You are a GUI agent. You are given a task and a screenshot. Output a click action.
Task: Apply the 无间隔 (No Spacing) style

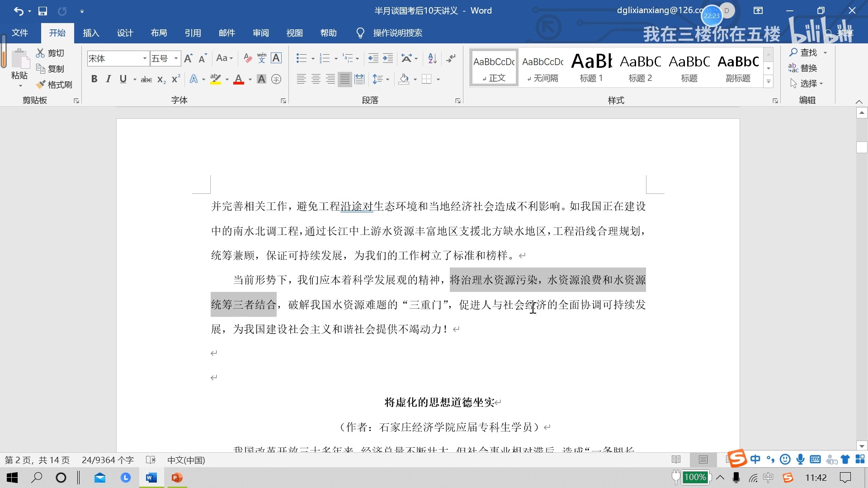[x=542, y=68]
